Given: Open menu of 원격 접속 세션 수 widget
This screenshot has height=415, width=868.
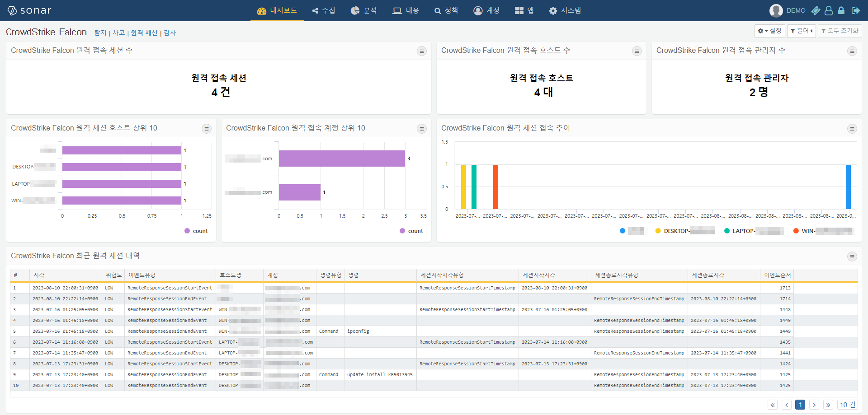Looking at the screenshot, I should [x=422, y=51].
